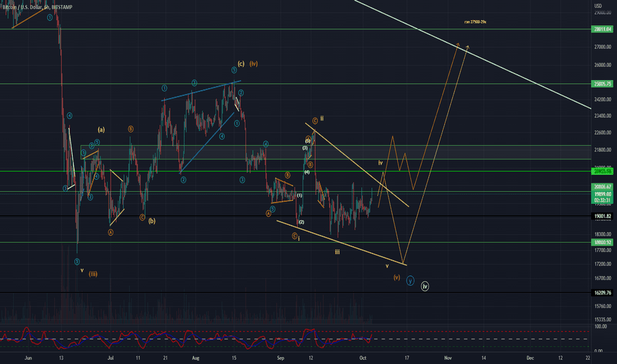Click the 23400.00 price axis value
Image resolution: width=617 pixels, height=364 pixels.
click(602, 116)
